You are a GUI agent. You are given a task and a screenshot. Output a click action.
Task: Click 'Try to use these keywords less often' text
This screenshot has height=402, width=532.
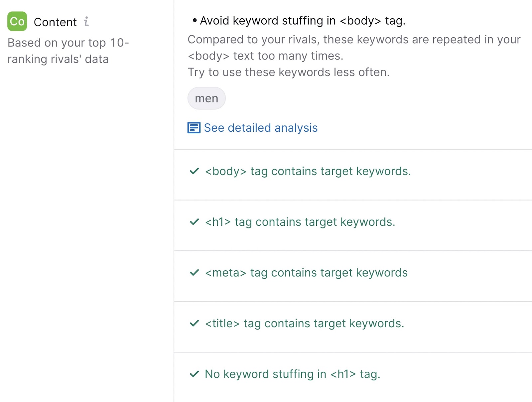(x=289, y=72)
